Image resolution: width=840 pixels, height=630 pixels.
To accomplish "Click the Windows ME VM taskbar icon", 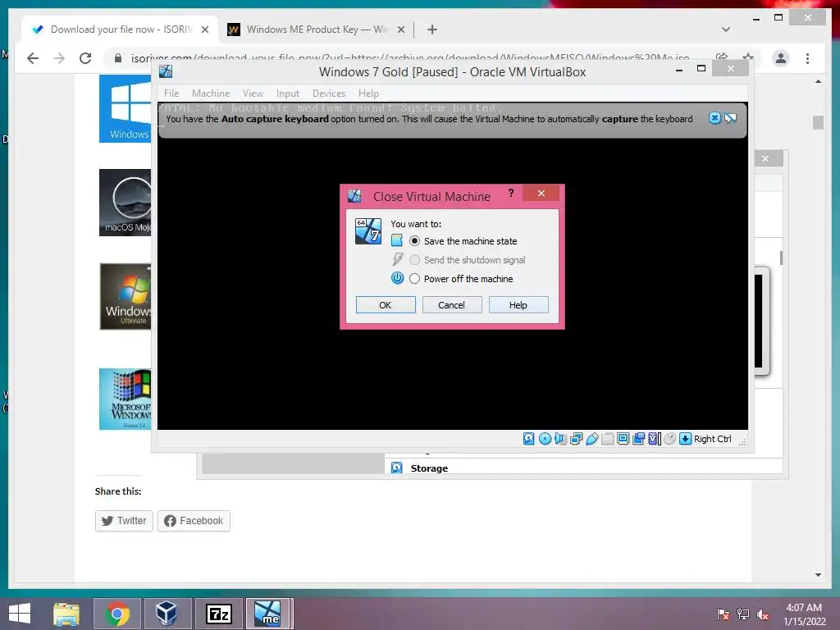I will tap(268, 614).
